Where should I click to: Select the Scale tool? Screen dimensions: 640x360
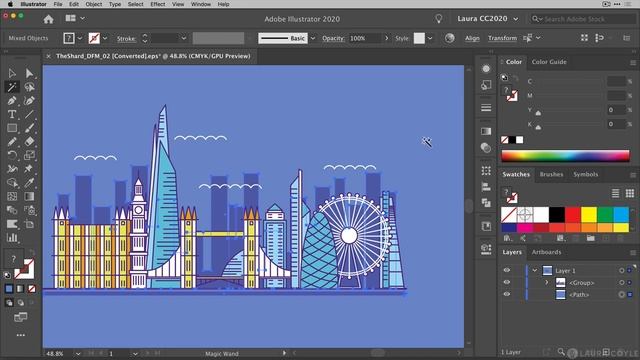(x=29, y=156)
